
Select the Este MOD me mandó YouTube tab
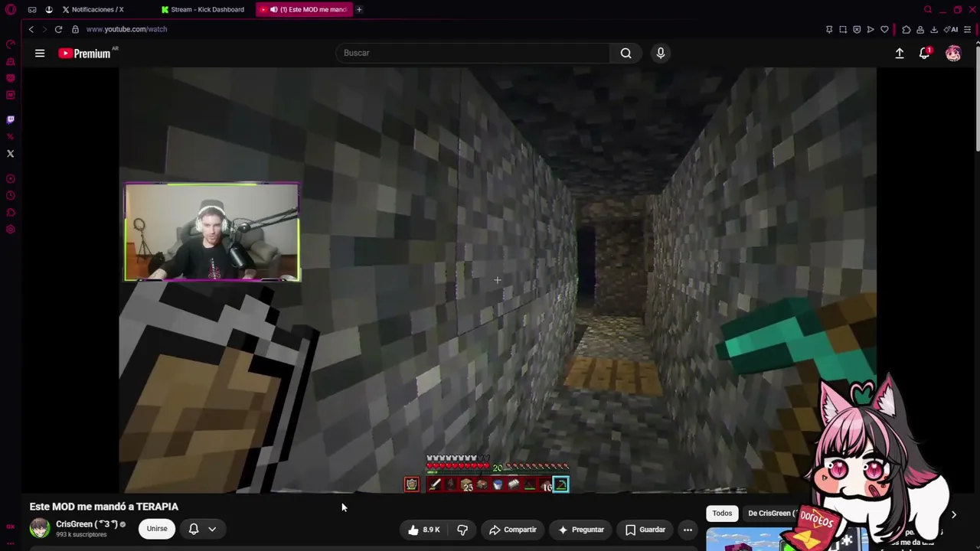304,9
